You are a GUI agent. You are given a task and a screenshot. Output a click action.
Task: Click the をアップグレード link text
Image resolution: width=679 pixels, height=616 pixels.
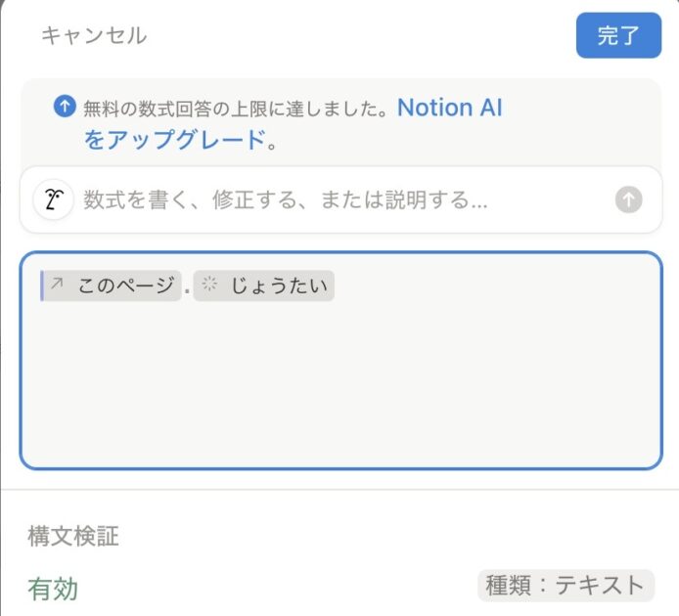(174, 140)
